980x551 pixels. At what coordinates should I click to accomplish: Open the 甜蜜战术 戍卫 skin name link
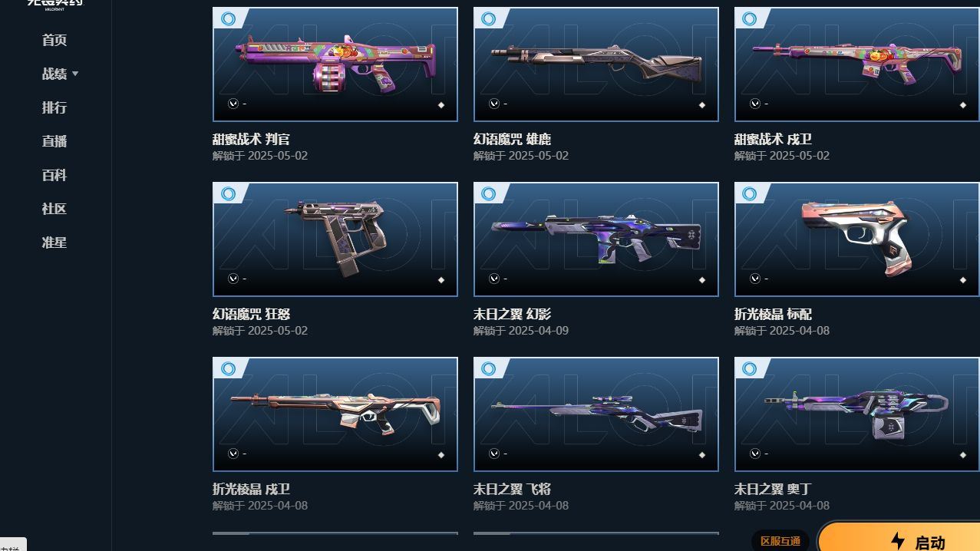tap(773, 139)
